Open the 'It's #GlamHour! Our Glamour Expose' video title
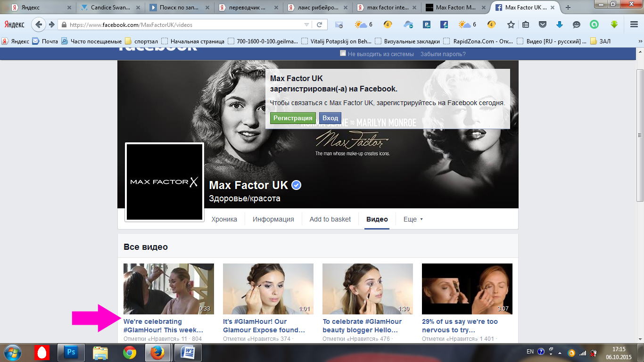This screenshot has width=644, height=362. [x=264, y=326]
